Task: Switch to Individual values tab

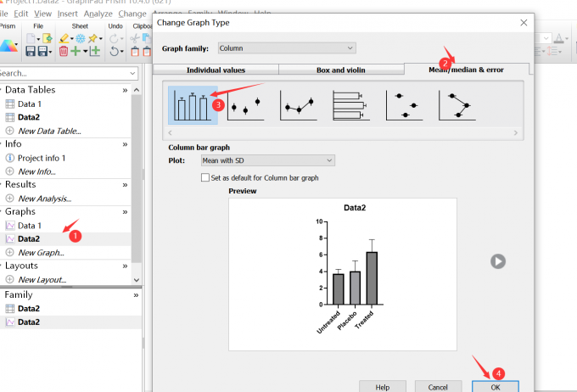Action: point(216,70)
